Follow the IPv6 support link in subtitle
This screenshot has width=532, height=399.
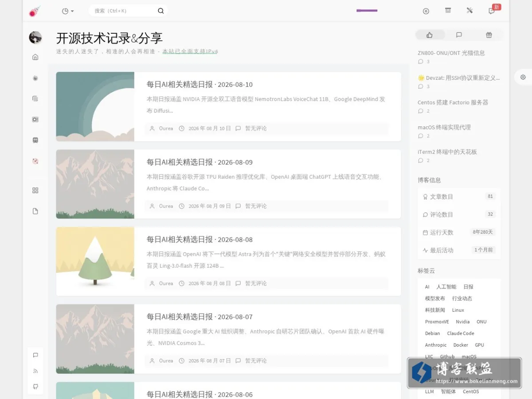pos(190,51)
